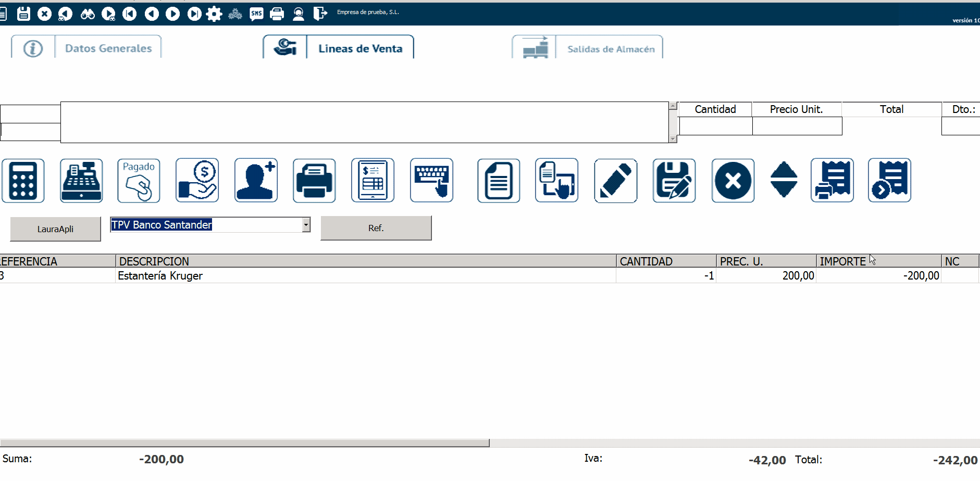Open the on-screen keyboard icon
The image size is (980, 481).
click(431, 181)
